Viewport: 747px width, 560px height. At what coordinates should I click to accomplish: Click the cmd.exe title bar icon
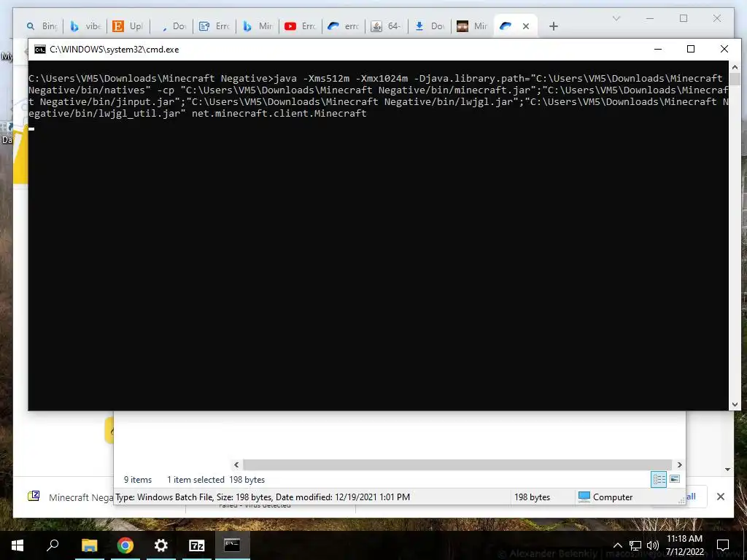40,50
